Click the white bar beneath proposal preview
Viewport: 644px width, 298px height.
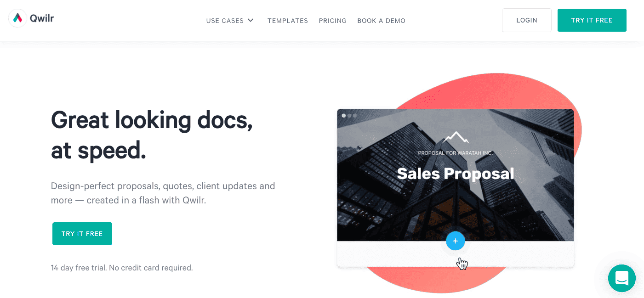(x=456, y=254)
